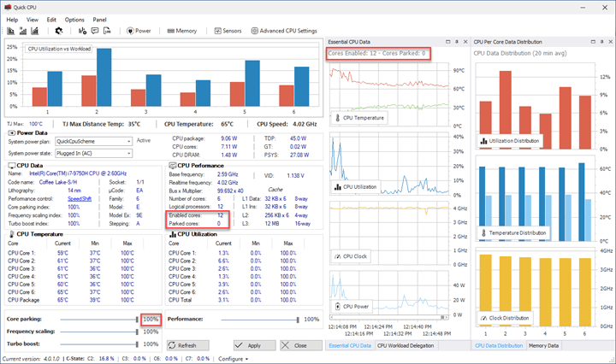
Task: Click the chart-with-gear toolbar icon
Action: [82, 31]
